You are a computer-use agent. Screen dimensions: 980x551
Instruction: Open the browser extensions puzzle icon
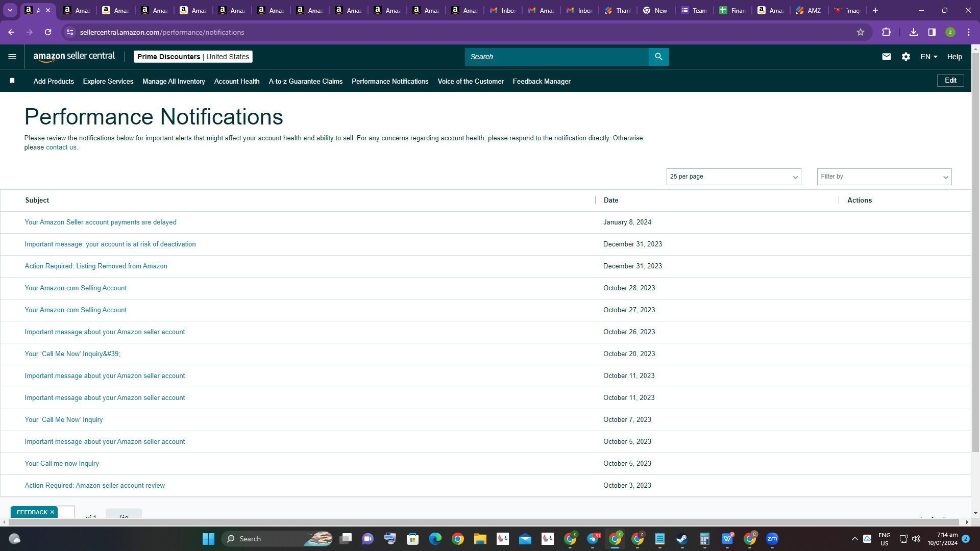[887, 32]
